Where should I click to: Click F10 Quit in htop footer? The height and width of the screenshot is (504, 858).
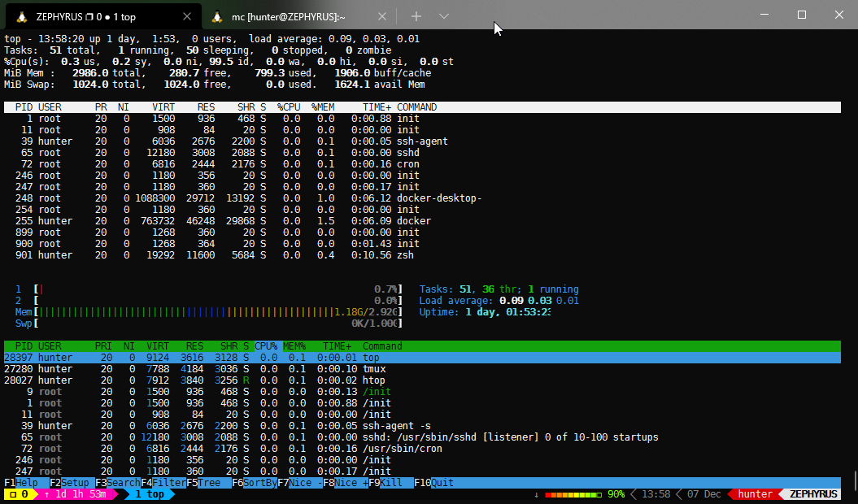434,483
